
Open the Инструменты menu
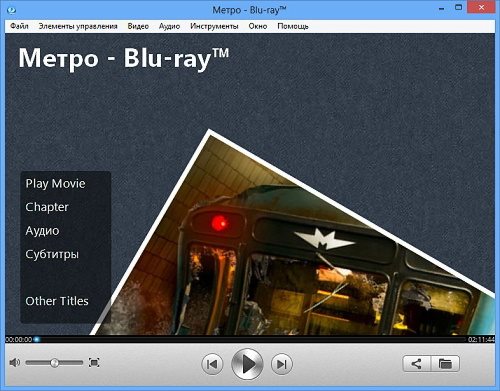[x=214, y=26]
